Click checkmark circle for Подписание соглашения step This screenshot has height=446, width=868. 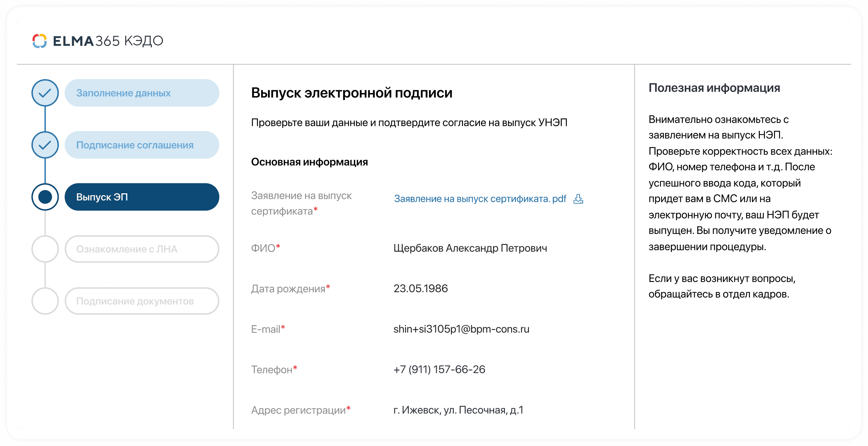(x=45, y=145)
